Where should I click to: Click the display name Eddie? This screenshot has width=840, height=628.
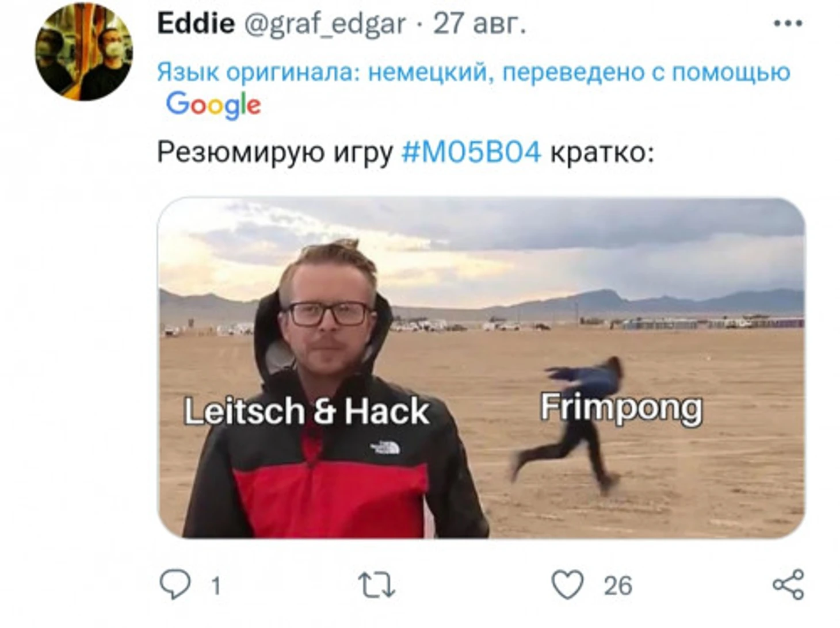click(196, 24)
